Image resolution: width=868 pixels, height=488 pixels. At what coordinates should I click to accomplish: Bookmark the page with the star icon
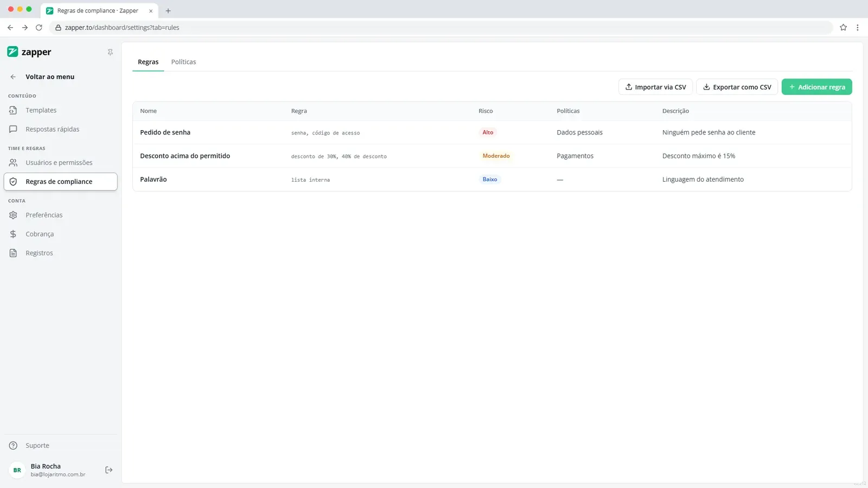(843, 27)
